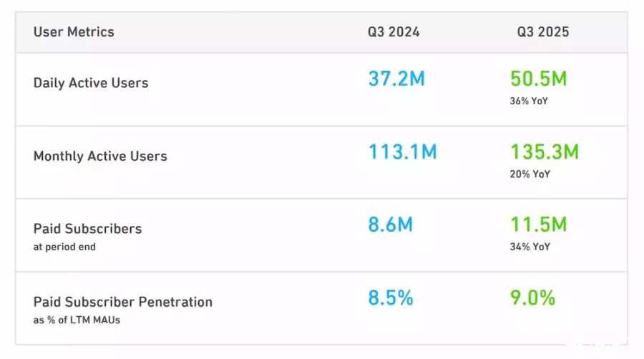The image size is (644, 359).
Task: Select the Paid Subscribers row label
Action: pyautogui.click(x=87, y=229)
